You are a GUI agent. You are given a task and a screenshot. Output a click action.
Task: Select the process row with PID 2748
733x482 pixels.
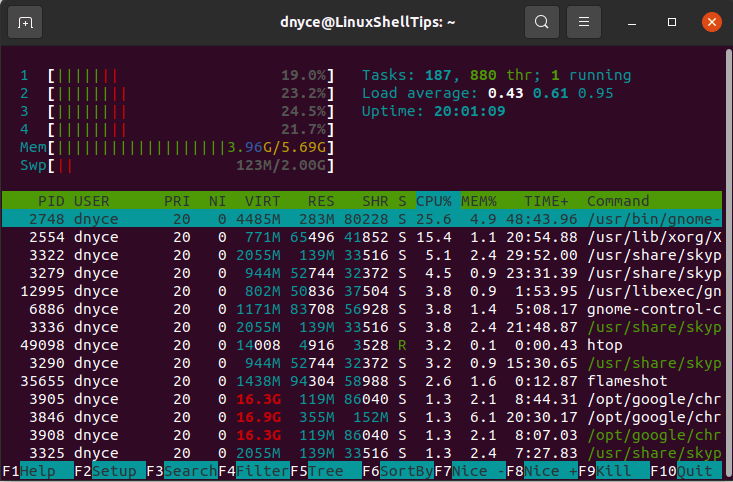[362, 219]
